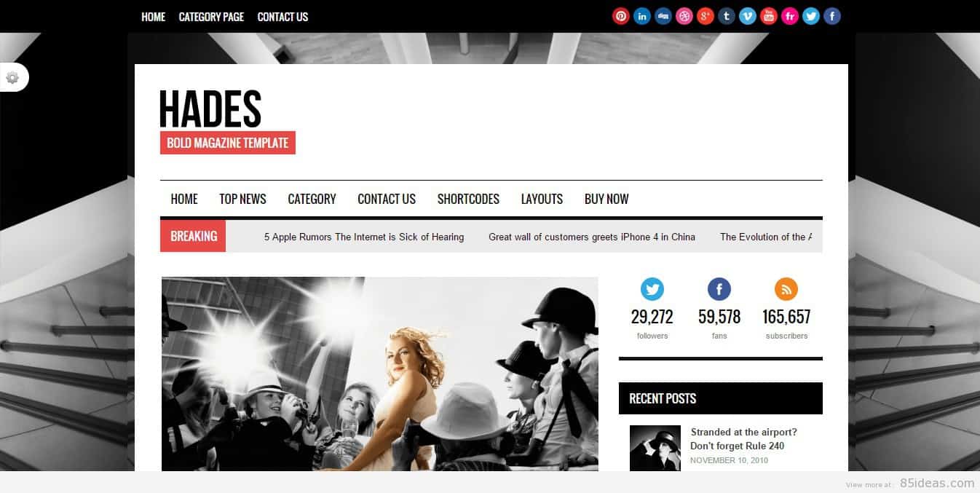Viewport: 980px width, 493px height.
Task: Open the Shortcodes menu item
Action: pos(468,199)
